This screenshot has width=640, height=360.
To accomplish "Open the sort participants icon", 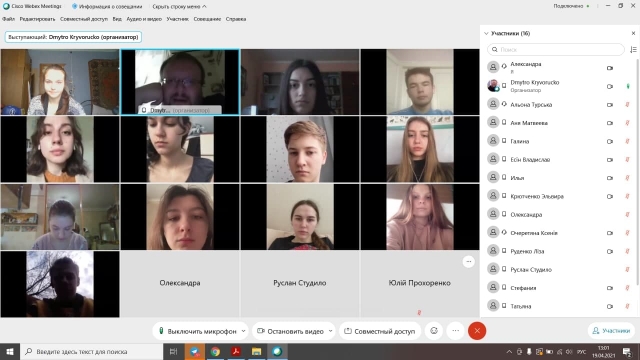I will (633, 49).
